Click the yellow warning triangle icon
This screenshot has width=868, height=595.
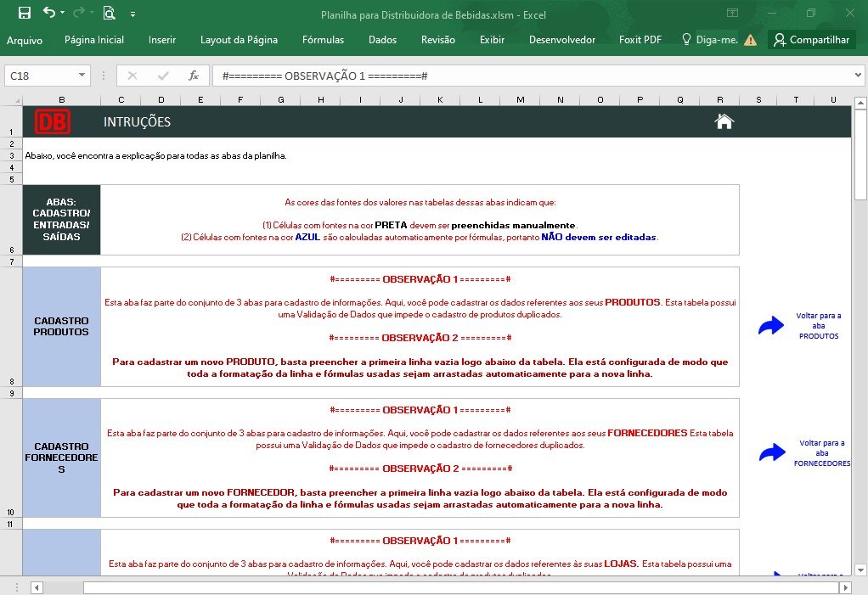[751, 40]
